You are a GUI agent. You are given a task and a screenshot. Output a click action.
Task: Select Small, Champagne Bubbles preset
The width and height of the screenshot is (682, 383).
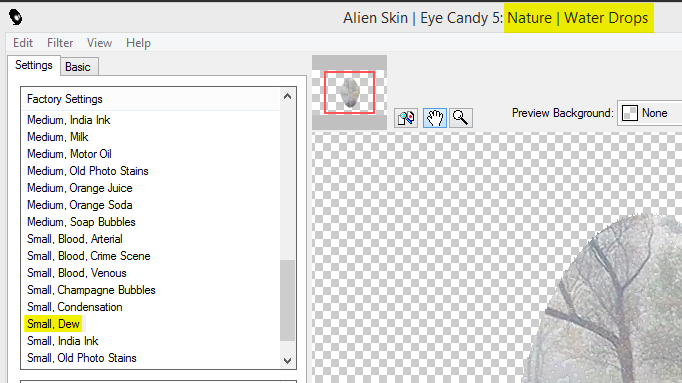(91, 290)
